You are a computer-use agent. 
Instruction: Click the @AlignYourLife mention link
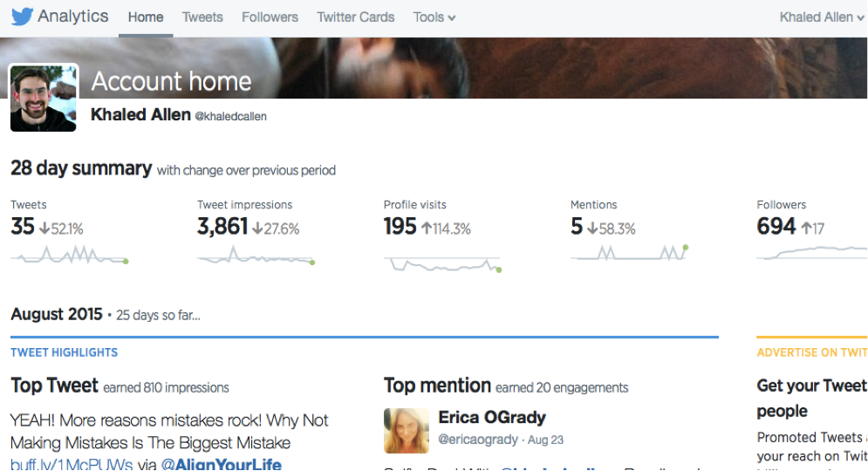[x=222, y=464]
